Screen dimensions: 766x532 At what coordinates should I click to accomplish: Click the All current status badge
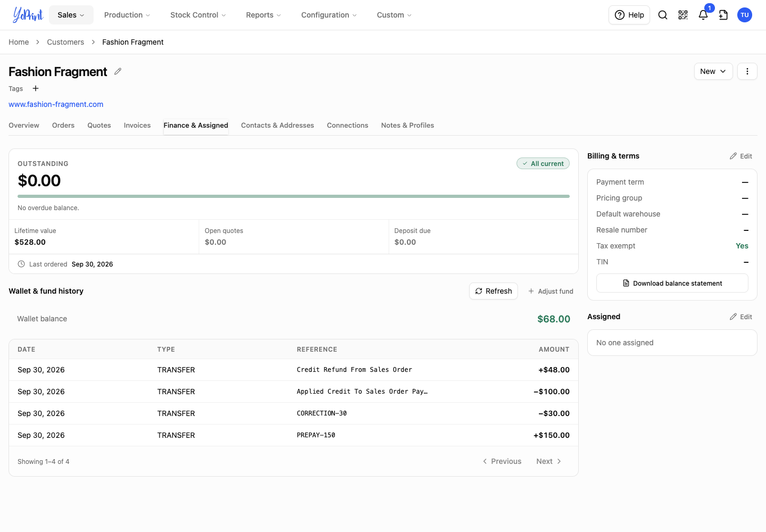(543, 164)
